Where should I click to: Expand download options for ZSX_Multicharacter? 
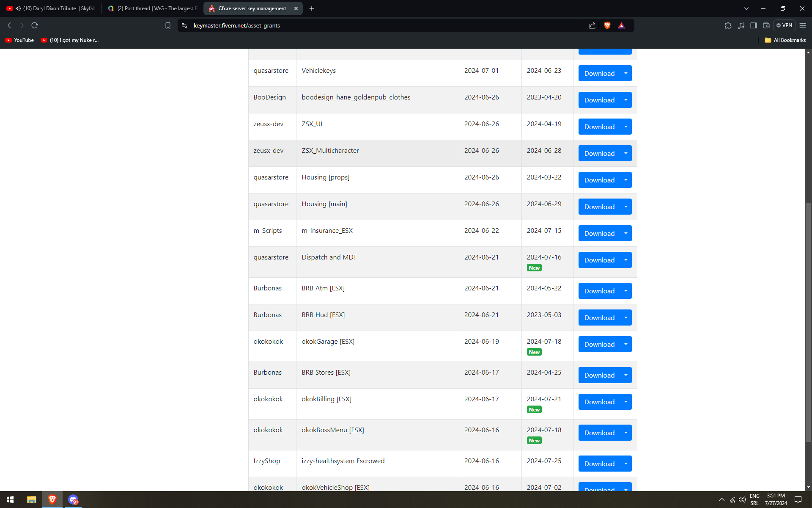click(626, 153)
